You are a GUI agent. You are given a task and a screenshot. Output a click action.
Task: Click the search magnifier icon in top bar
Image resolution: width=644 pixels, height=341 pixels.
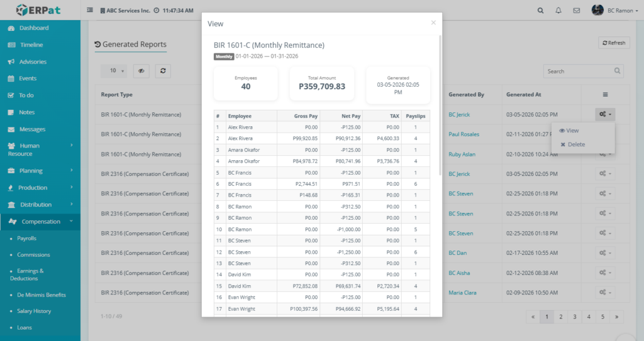[541, 11]
